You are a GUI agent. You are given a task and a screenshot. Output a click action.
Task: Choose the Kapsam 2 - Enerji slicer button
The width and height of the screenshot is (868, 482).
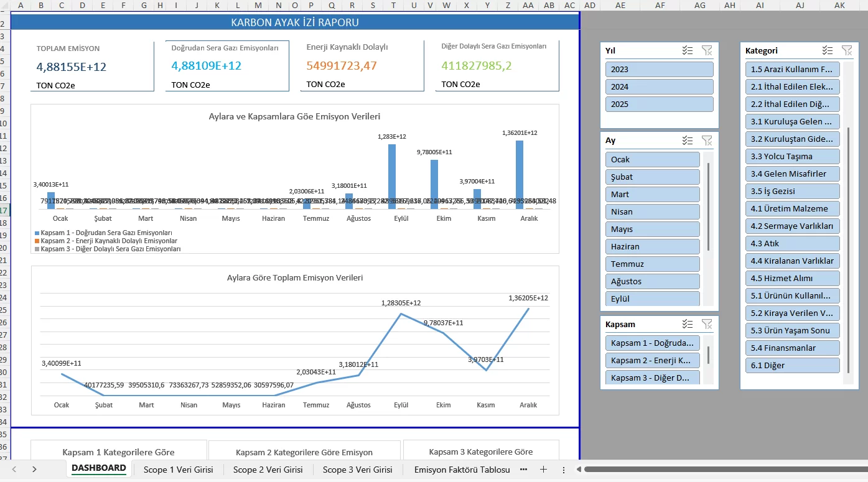[x=652, y=361]
